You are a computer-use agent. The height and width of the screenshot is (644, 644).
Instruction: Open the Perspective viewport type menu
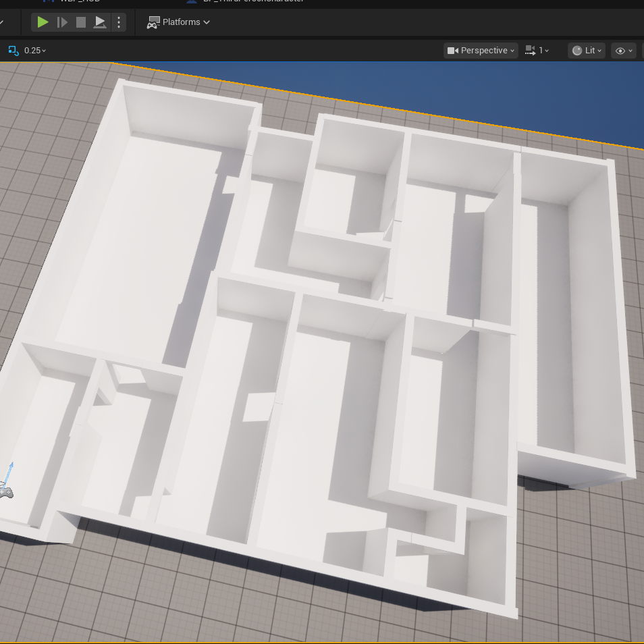click(x=481, y=51)
